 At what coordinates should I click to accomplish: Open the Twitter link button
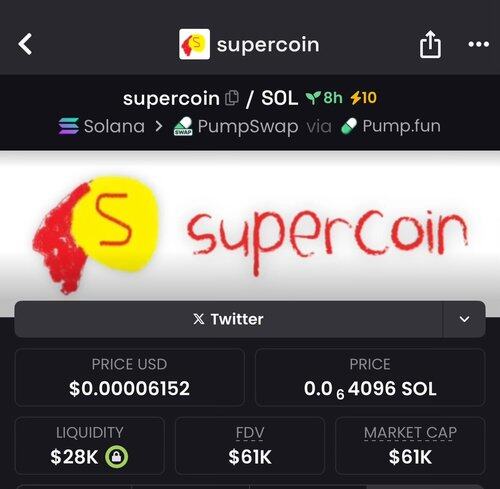point(229,319)
